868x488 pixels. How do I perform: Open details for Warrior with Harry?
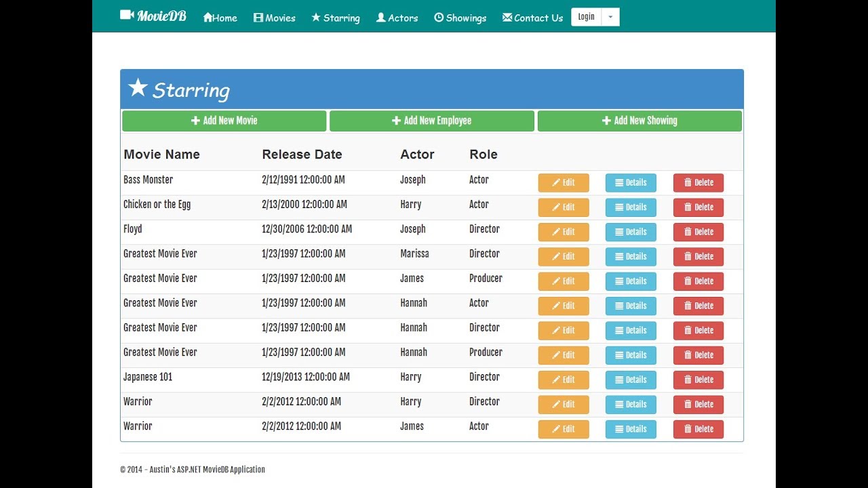point(631,405)
